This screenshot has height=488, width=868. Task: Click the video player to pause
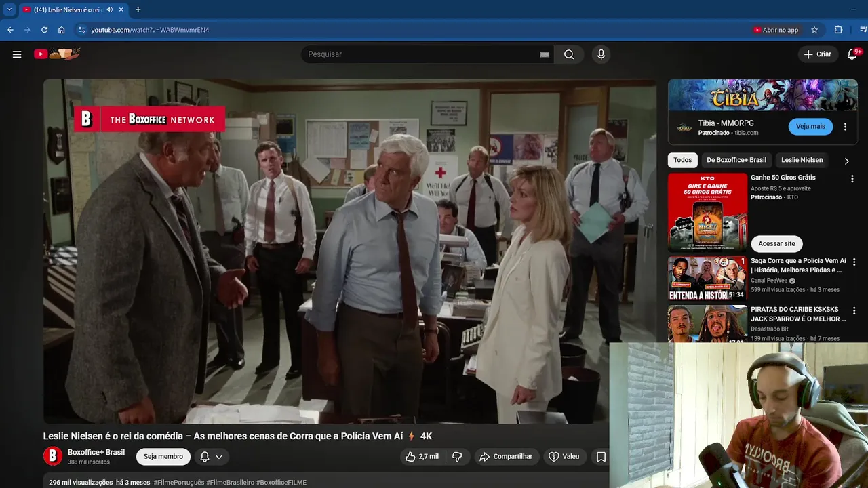350,251
